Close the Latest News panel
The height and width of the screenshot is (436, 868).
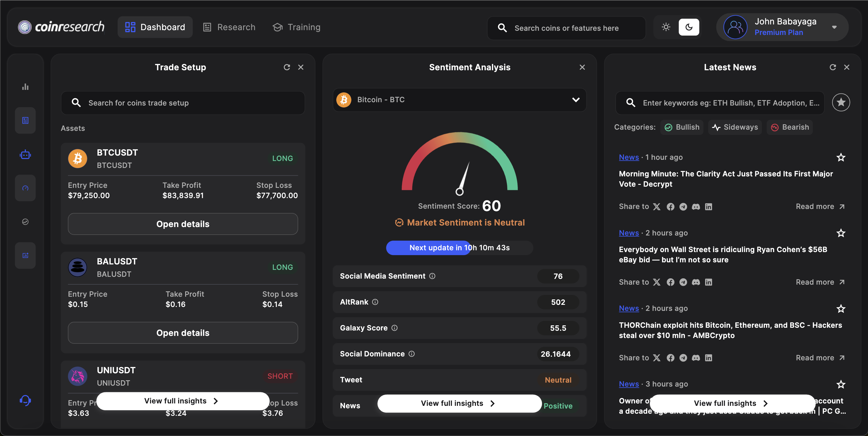847,67
